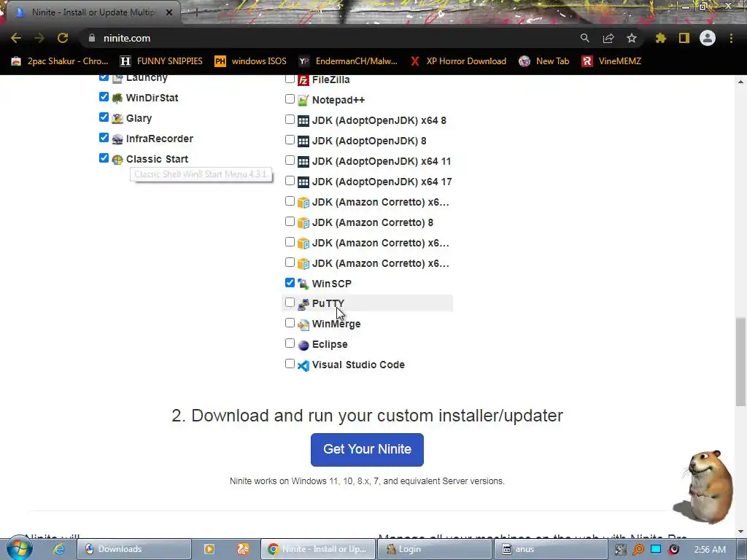Open the Chrome side panel icon
Viewport: 747px width, 560px height.
(x=684, y=38)
